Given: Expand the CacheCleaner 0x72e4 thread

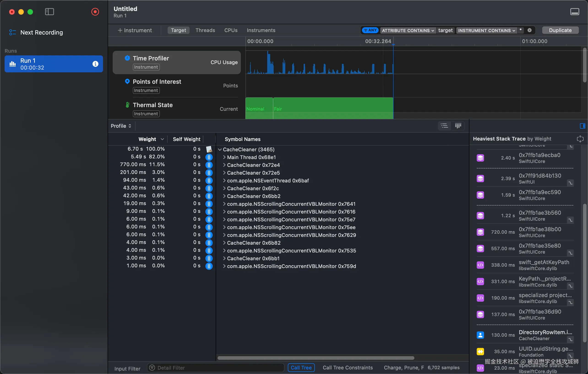Looking at the screenshot, I should (224, 165).
